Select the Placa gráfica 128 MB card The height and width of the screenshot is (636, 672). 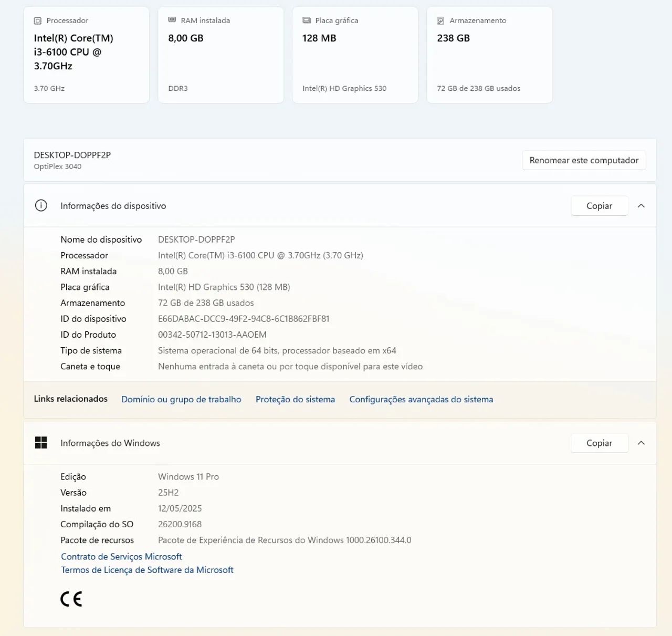point(355,55)
